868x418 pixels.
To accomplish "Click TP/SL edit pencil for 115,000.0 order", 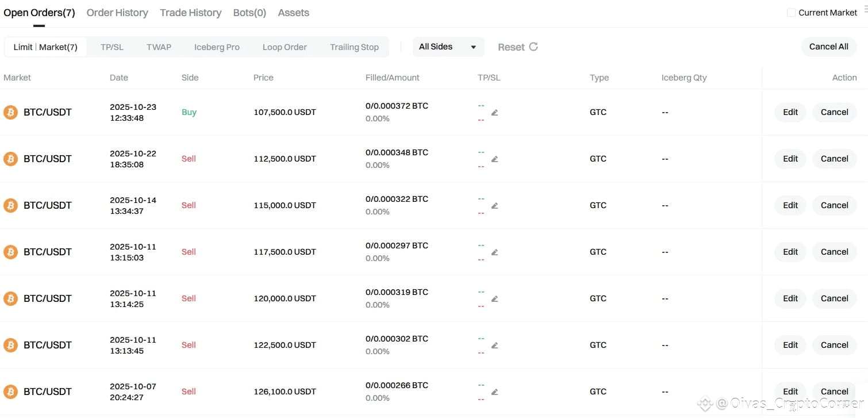I will [x=494, y=206].
